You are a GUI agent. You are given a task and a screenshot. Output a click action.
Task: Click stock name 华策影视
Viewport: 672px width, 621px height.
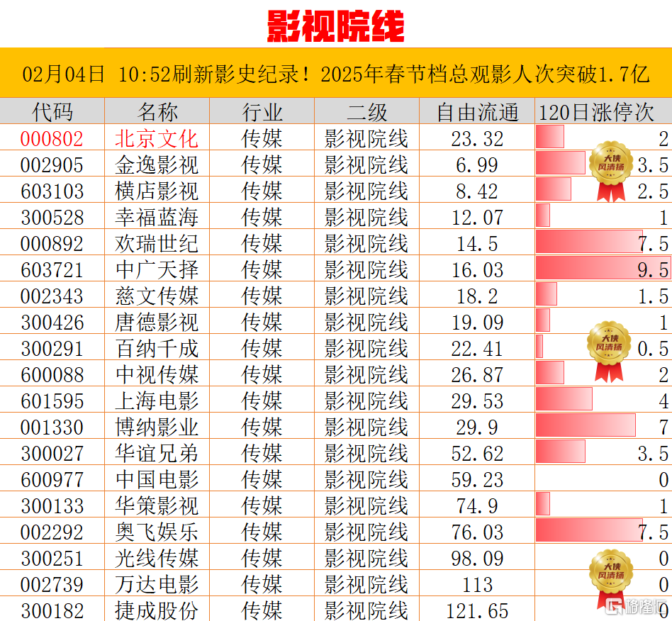pos(157,506)
